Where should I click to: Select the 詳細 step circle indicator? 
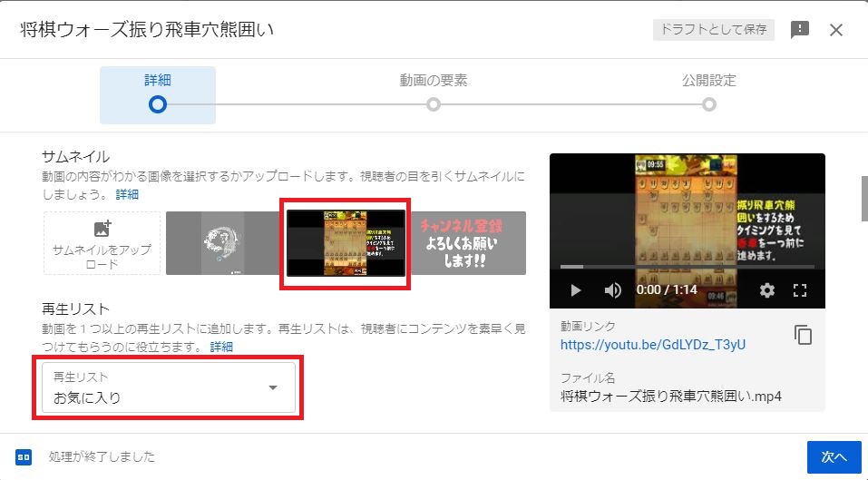[x=158, y=104]
